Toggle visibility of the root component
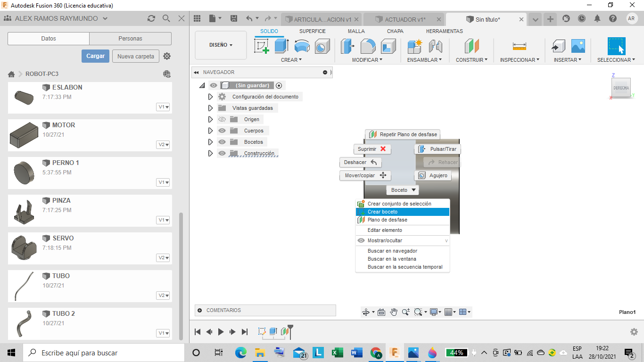Viewport: 644px width, 362px height. [x=214, y=85]
